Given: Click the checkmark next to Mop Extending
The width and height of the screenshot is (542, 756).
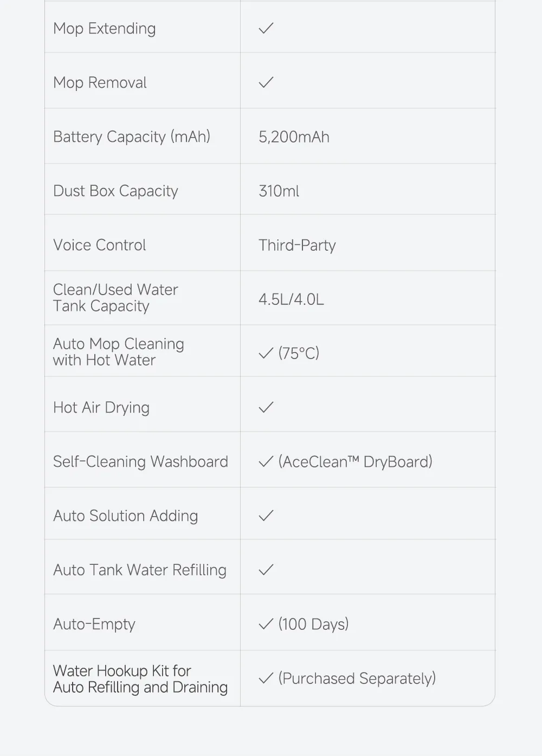Looking at the screenshot, I should (x=266, y=28).
